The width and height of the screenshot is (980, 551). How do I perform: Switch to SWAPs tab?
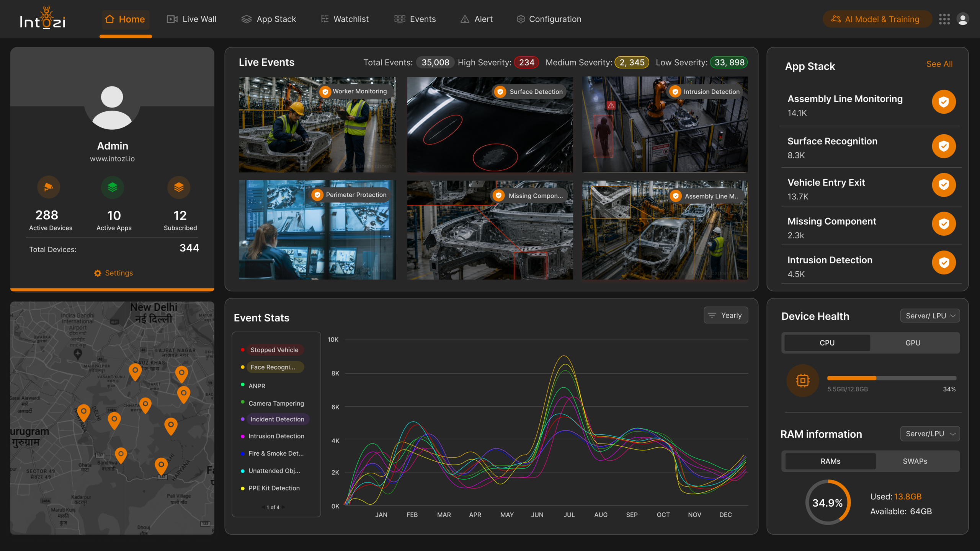[x=915, y=461]
